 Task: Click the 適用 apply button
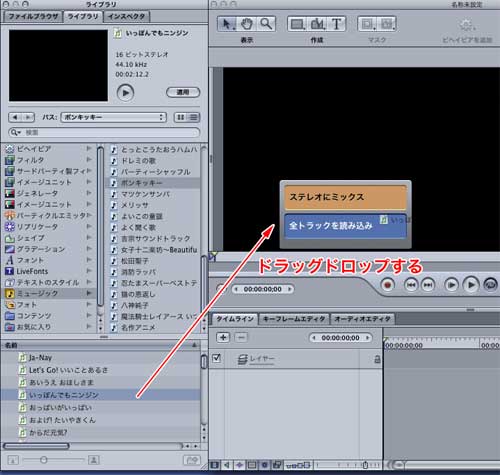click(x=183, y=92)
